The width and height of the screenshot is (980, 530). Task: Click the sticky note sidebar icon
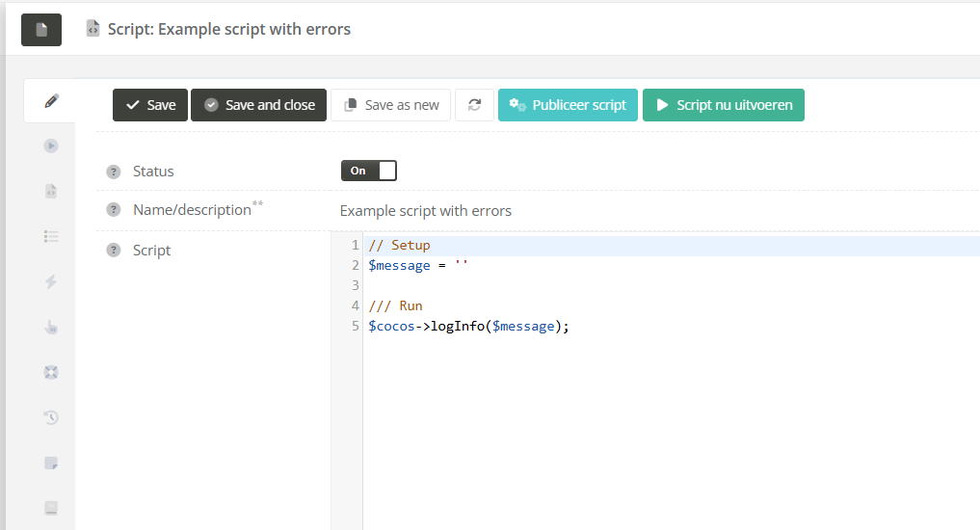51,463
